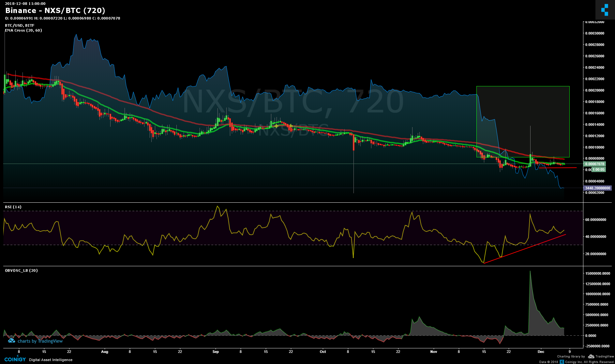Click the bar countdown label 1:00:05
Image resolution: width=615 pixels, height=364 pixels.
598,169
